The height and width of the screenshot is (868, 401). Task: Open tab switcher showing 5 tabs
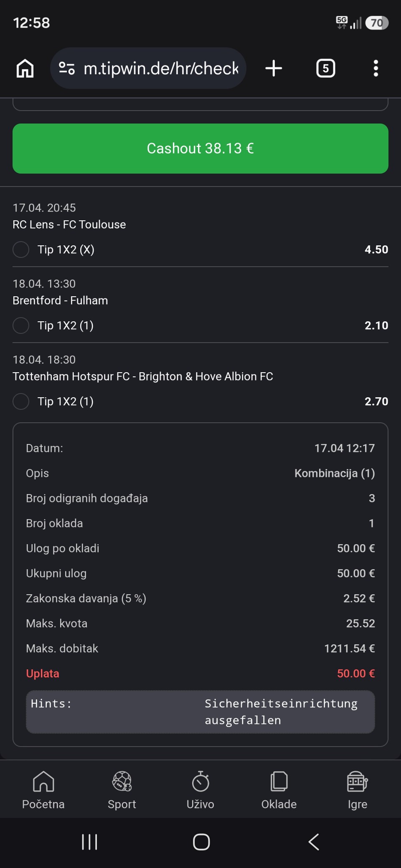[326, 68]
